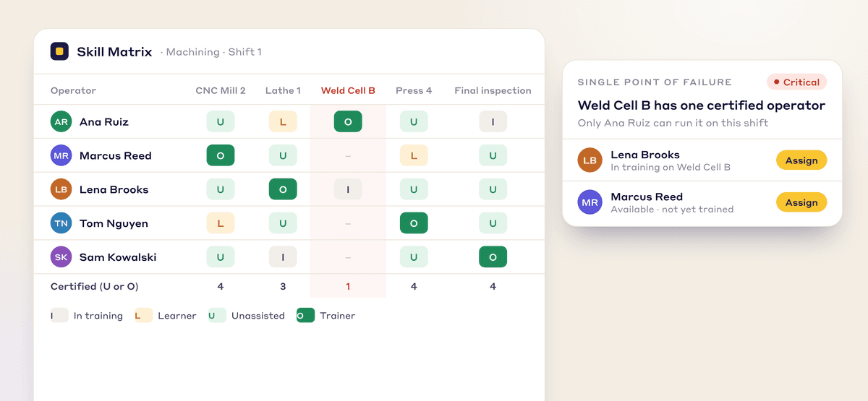This screenshot has height=401, width=868.
Task: Click the Weld Cell B column header
Action: pyautogui.click(x=348, y=90)
